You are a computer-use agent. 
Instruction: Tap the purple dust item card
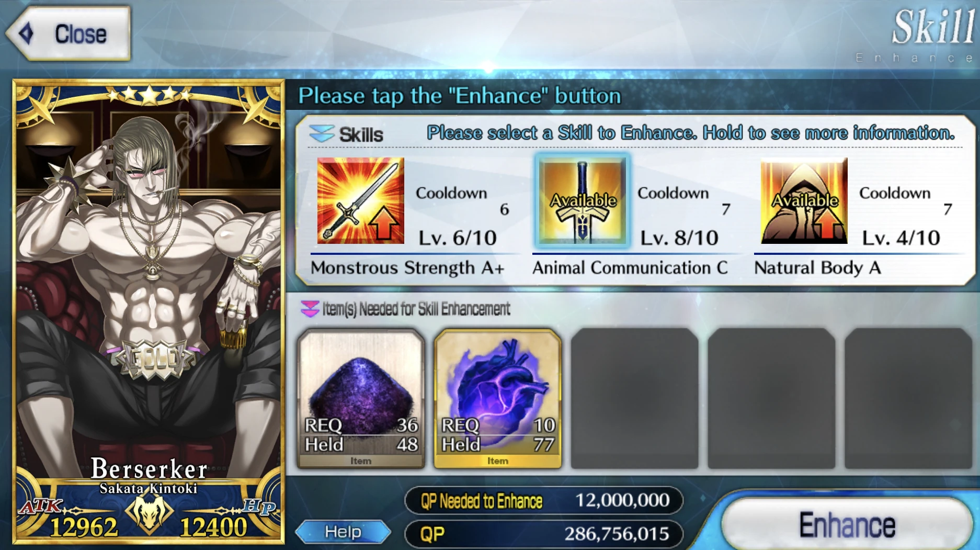tap(361, 398)
